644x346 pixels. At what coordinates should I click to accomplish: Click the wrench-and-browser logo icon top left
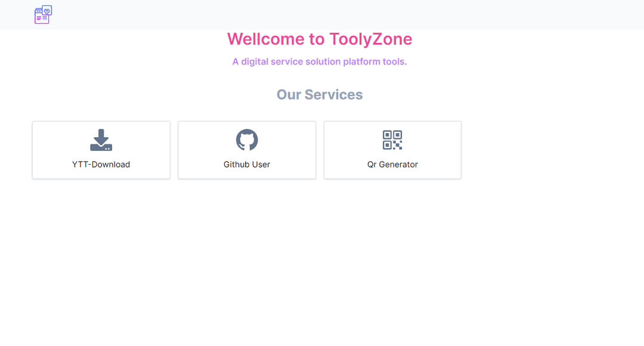click(42, 14)
